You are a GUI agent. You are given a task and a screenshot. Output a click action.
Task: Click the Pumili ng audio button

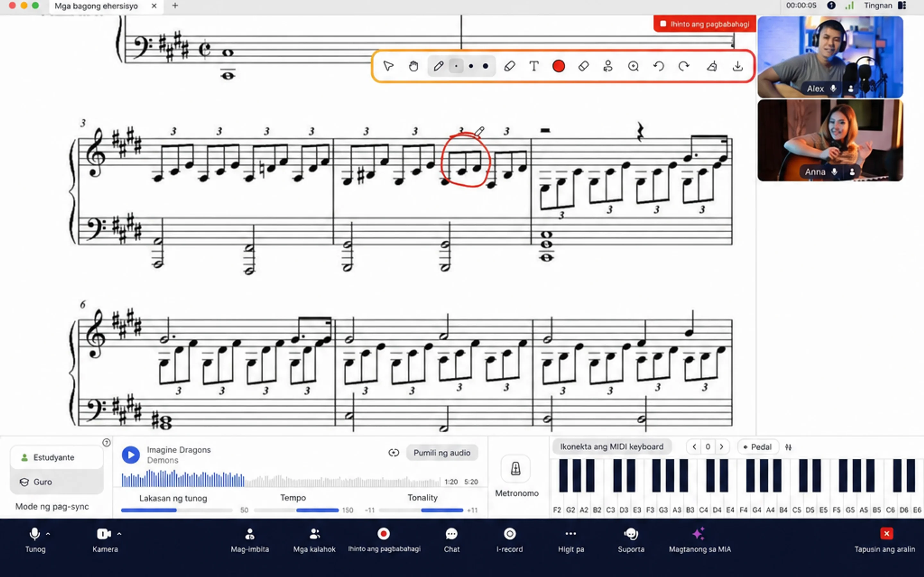click(x=442, y=453)
